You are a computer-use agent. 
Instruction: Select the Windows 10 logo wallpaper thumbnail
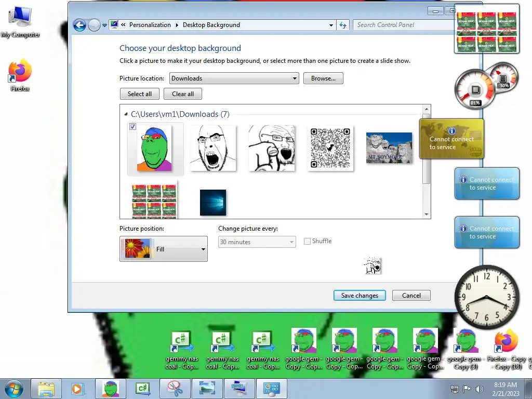pyautogui.click(x=212, y=203)
